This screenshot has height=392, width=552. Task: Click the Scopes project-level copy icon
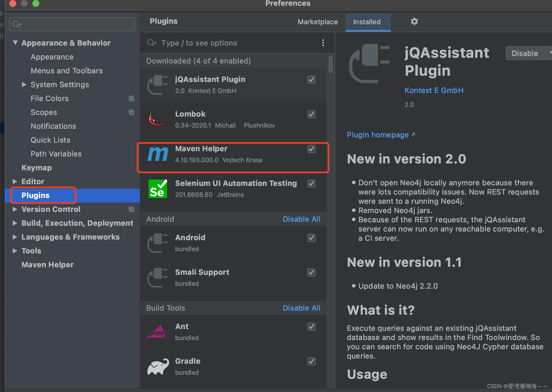click(131, 112)
